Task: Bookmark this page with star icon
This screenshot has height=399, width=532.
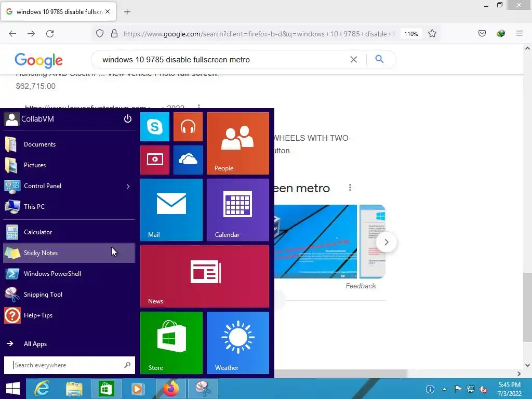Action: point(432,34)
